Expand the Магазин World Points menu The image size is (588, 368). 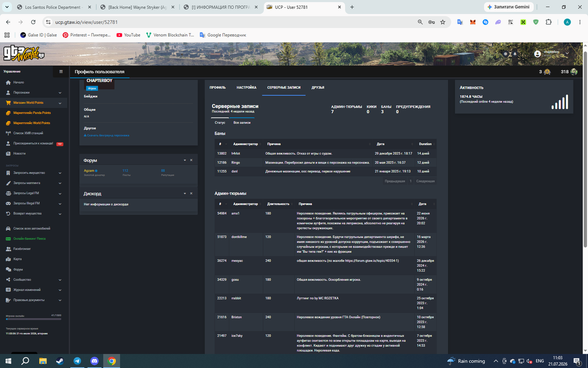coord(34,103)
